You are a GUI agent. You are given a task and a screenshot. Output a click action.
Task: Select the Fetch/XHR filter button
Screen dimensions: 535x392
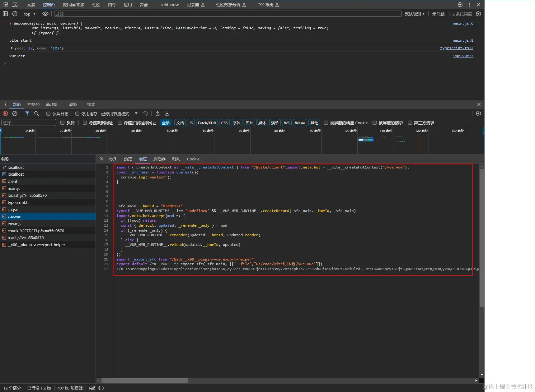point(207,123)
